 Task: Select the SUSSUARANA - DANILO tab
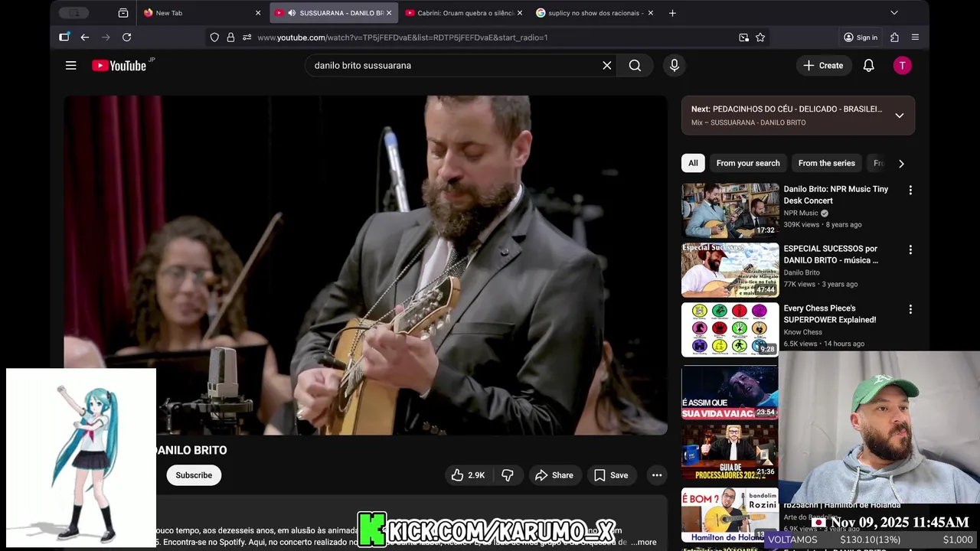(334, 13)
